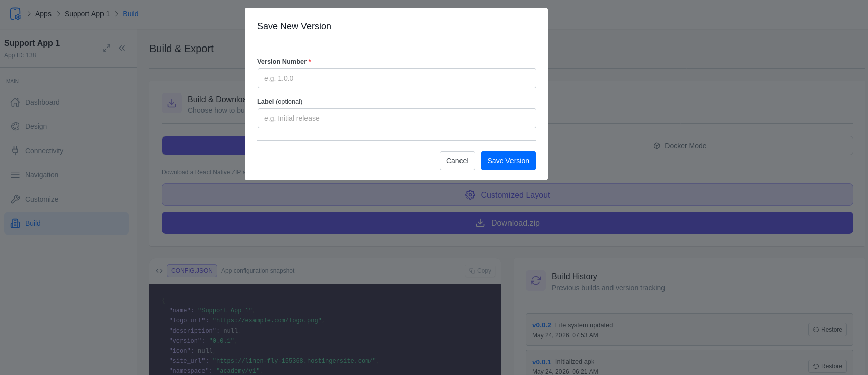The height and width of the screenshot is (375, 868).
Task: Click the Save Version button
Action: (508, 161)
